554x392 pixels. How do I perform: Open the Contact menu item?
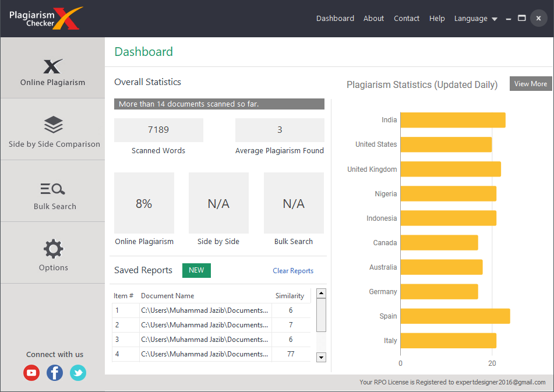[406, 19]
